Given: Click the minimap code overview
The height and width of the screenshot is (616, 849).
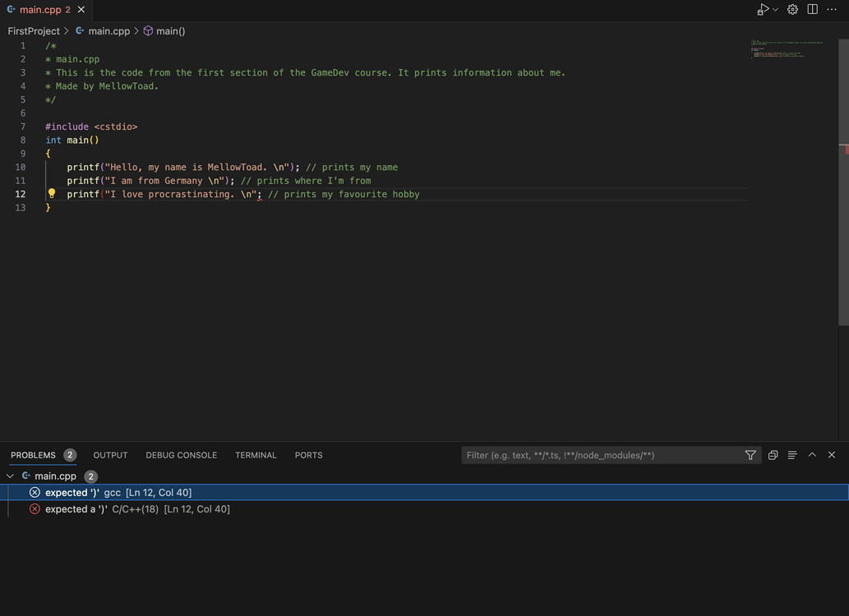Looking at the screenshot, I should 787,48.
